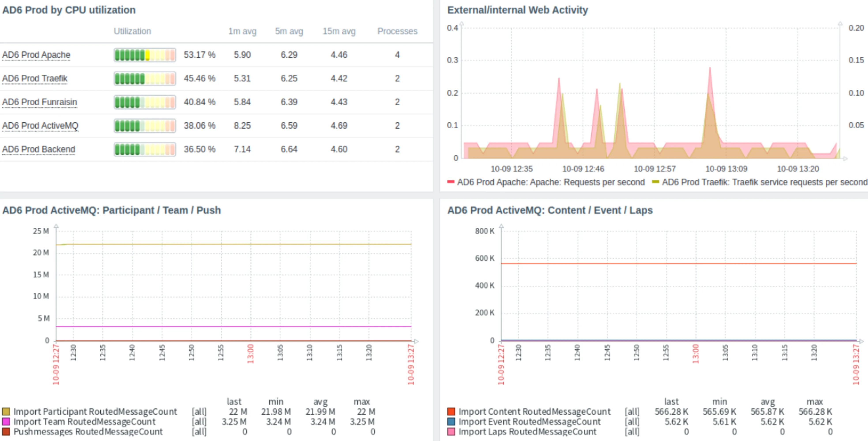Click the 565.87 K avg value
Viewport: 868px width, 441px height.
point(767,412)
